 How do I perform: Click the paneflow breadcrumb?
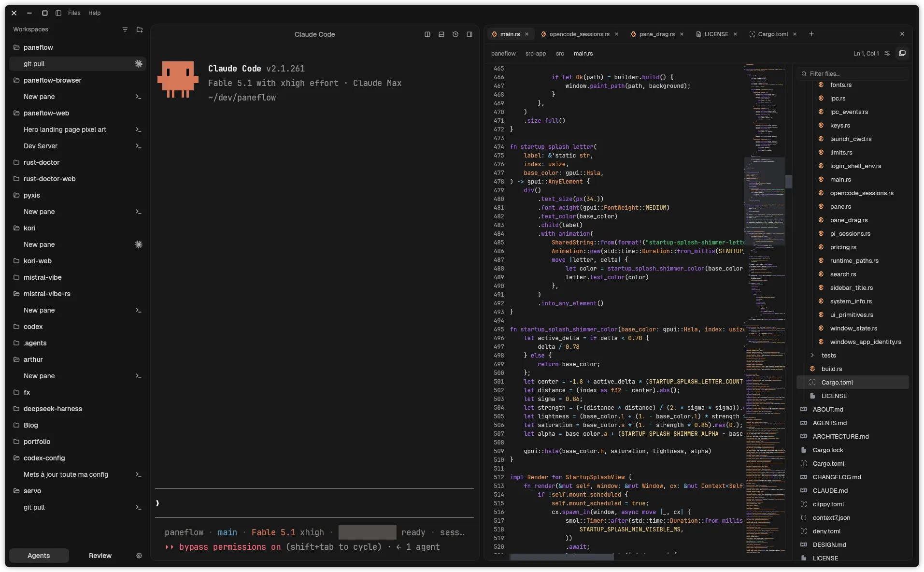click(503, 54)
